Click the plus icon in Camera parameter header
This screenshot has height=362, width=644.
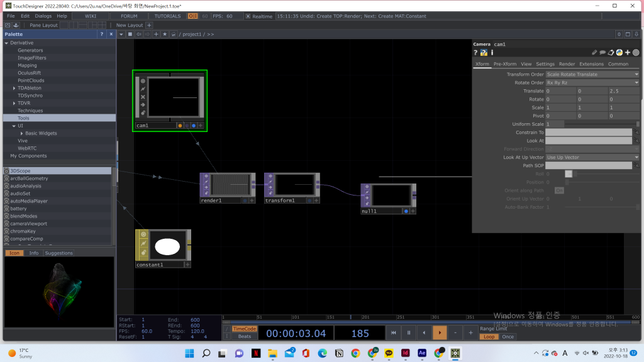627,53
